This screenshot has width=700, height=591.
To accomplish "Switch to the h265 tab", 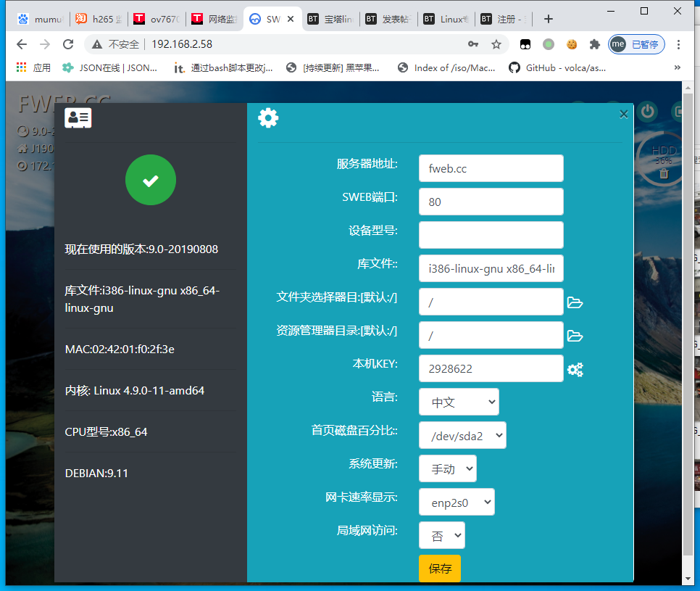I will (99, 19).
